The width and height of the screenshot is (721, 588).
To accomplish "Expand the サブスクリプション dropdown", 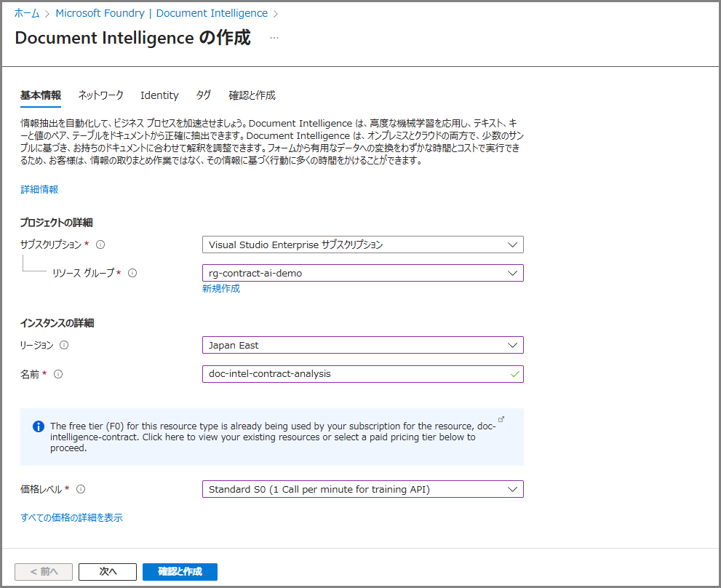I will pos(362,245).
